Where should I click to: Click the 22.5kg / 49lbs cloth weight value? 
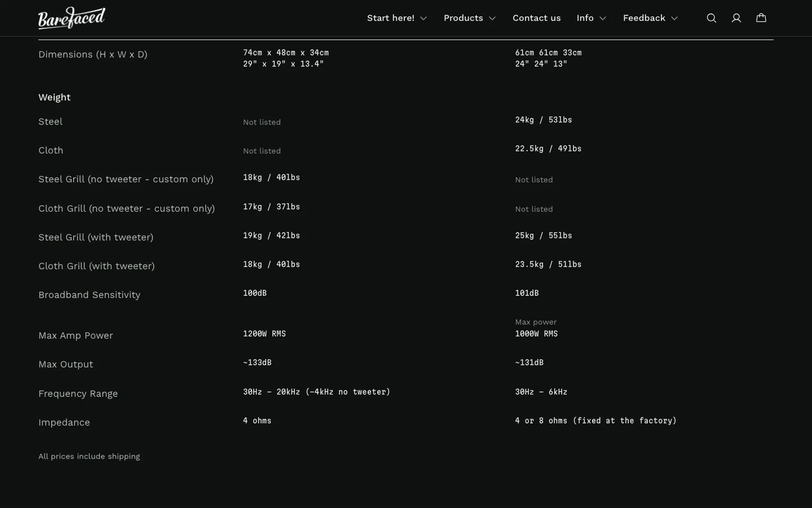point(548,148)
